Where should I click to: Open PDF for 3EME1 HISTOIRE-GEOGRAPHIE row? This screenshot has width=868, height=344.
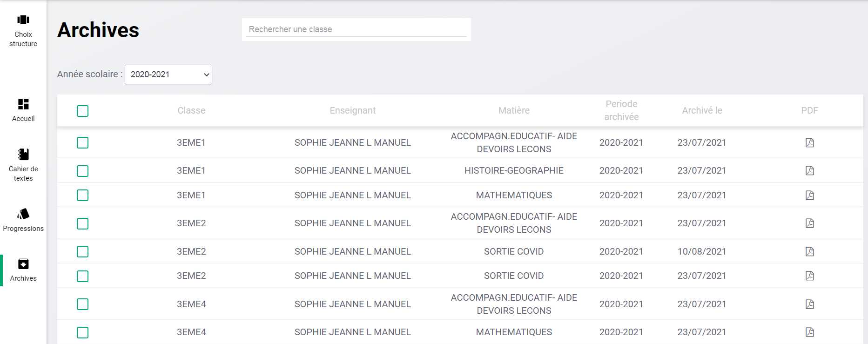pyautogui.click(x=810, y=170)
